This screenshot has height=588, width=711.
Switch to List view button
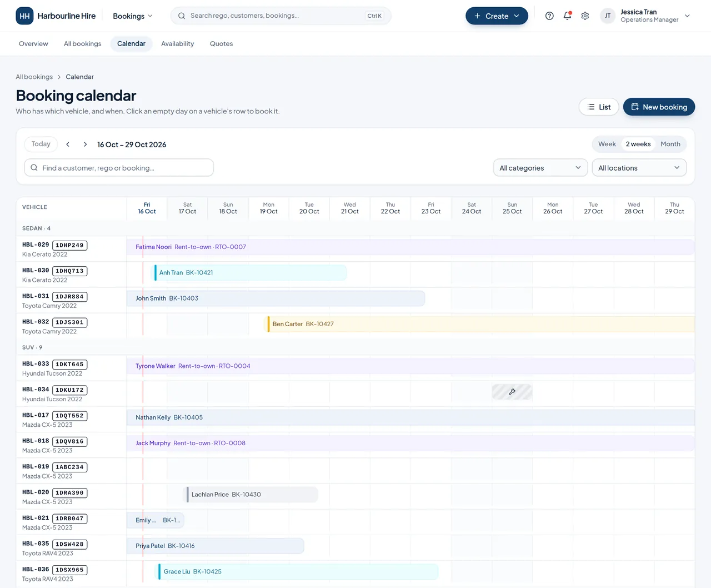click(x=599, y=107)
